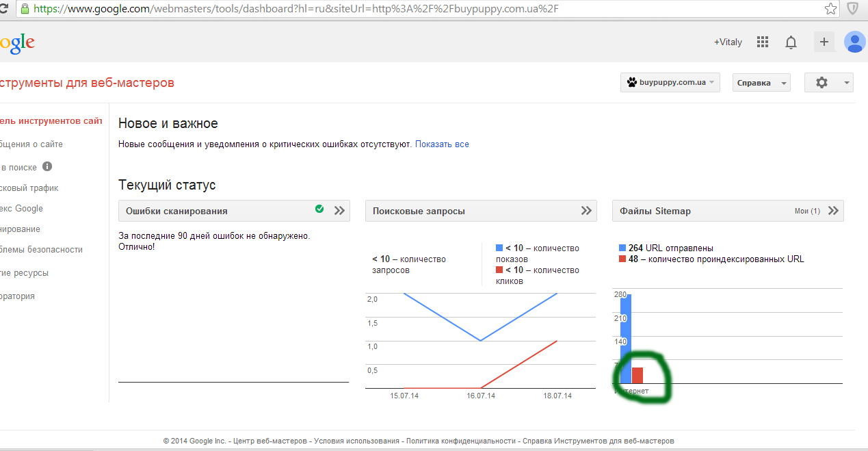Click the 'Показать все' link
The height and width of the screenshot is (451, 868).
click(442, 144)
